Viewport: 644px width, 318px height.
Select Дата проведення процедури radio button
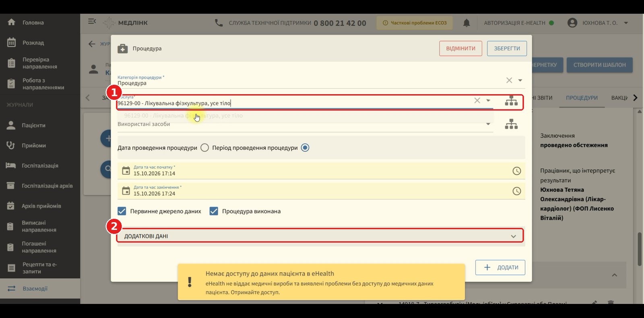tap(204, 148)
